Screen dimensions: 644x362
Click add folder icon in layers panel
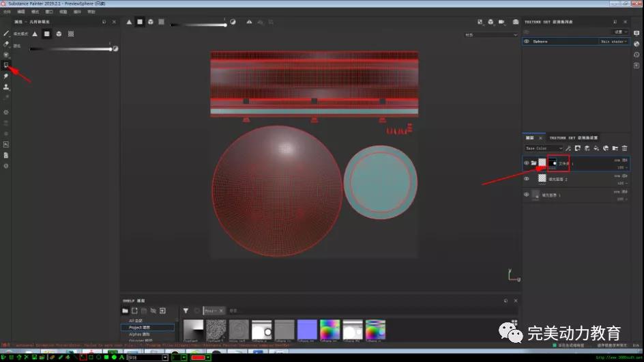[x=615, y=148]
